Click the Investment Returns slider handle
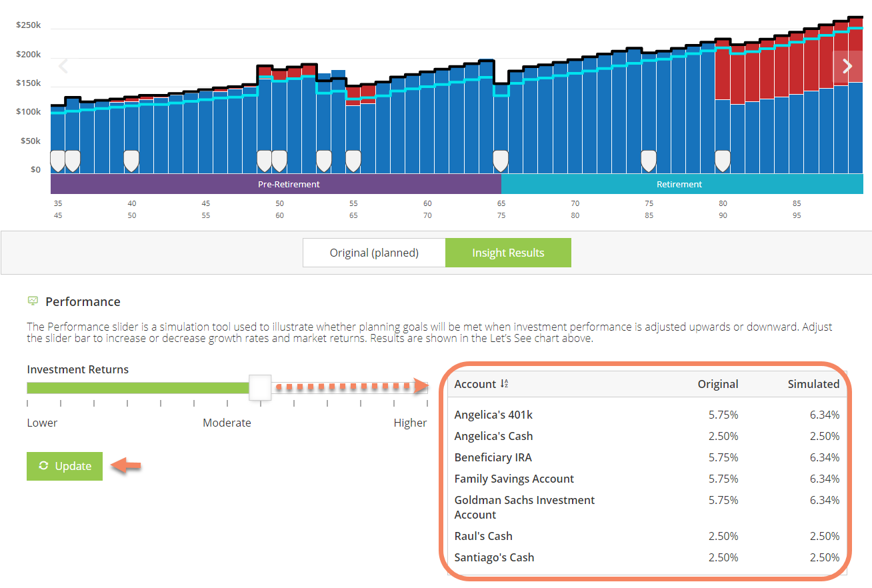 coord(260,387)
